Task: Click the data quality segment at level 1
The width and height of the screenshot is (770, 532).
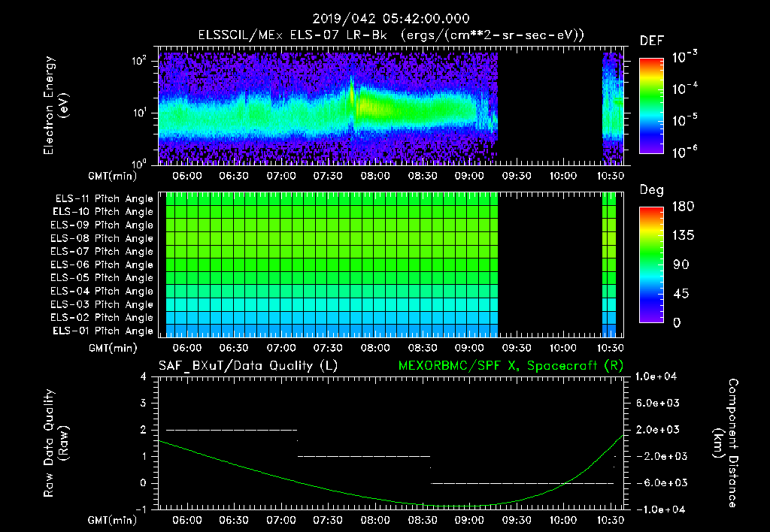Action: (364, 456)
